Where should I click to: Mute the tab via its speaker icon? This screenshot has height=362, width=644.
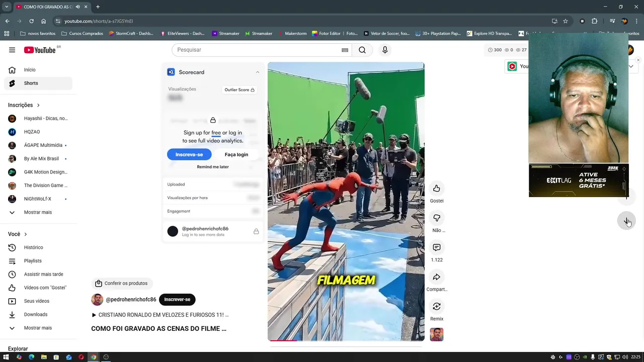[77, 7]
